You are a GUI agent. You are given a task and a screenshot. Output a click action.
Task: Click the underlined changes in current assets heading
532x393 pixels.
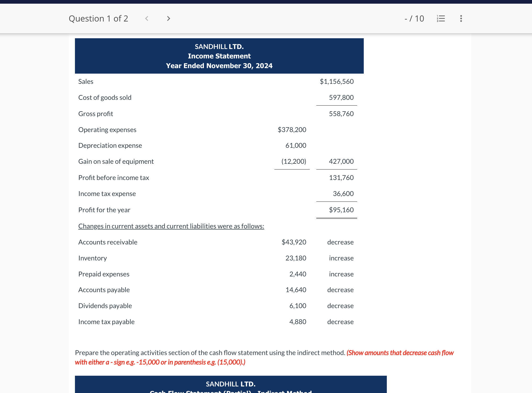[171, 226]
